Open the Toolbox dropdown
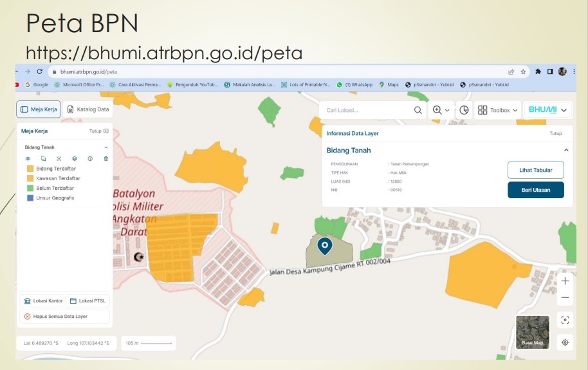The width and height of the screenshot is (588, 370). (x=498, y=110)
